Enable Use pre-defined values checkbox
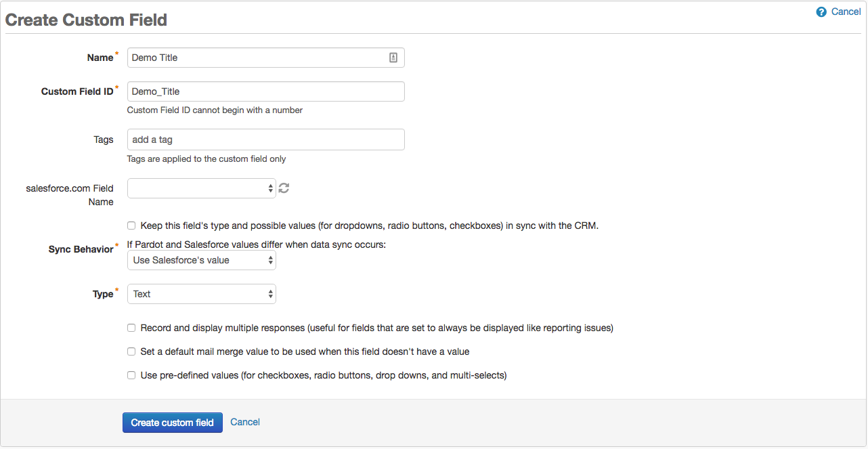The image size is (868, 449). pos(131,375)
